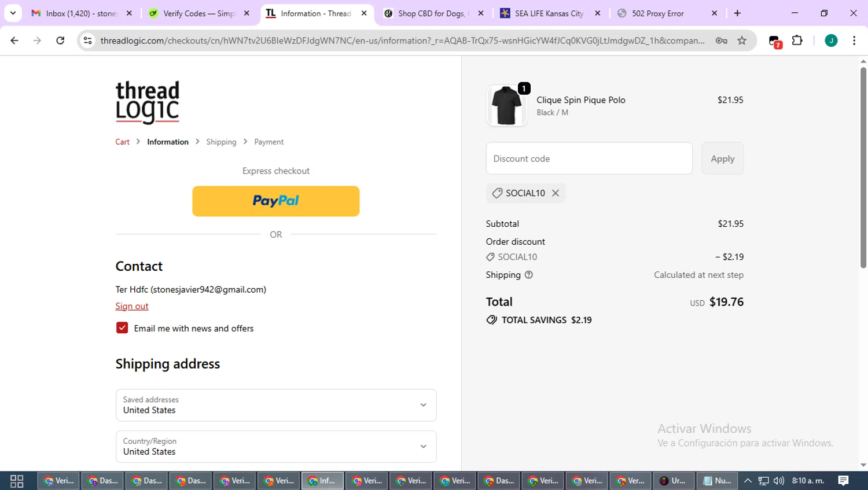
Task: Open the 'Ur...' taskbar app
Action: pyautogui.click(x=674, y=481)
